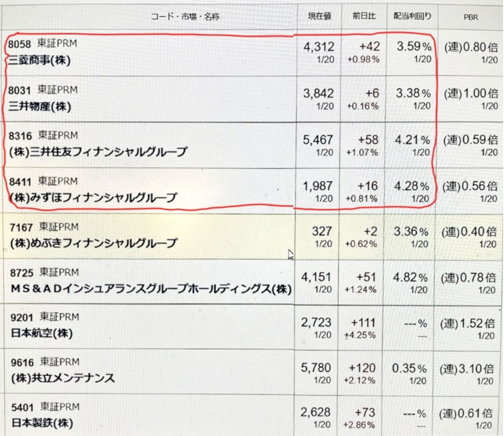Sort by 現在値 column header
The image size is (504, 436).
coord(319,16)
